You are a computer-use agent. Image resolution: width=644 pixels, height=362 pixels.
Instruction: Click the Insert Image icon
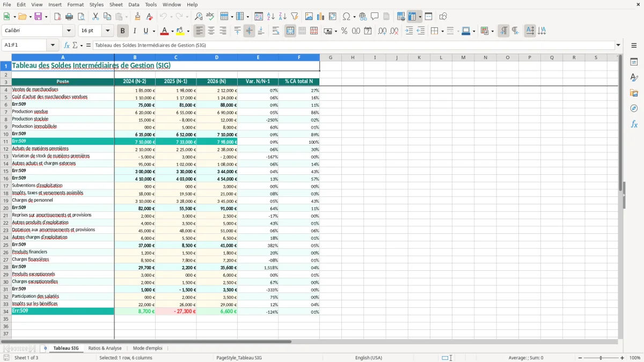pyautogui.click(x=309, y=17)
